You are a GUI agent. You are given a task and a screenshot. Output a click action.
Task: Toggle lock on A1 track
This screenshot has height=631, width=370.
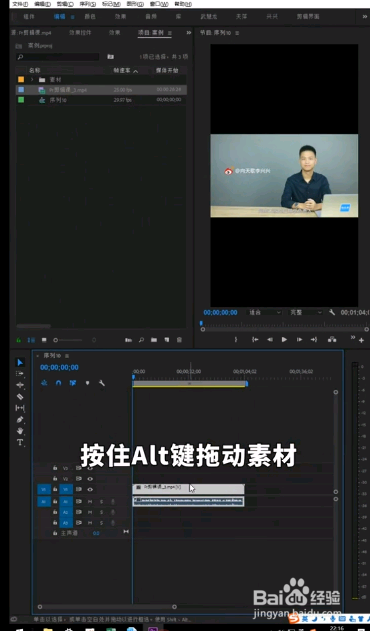[55, 501]
